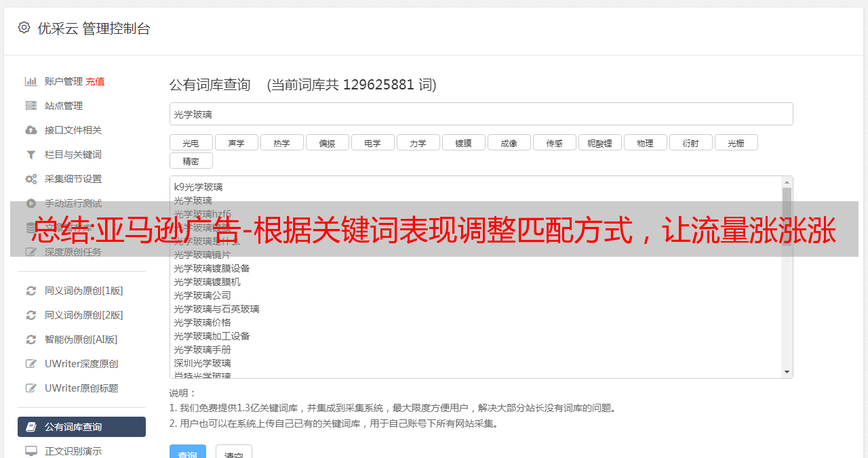Screen dimensions: 868x458
Task: Select the 电学 tag button
Action: 372,142
